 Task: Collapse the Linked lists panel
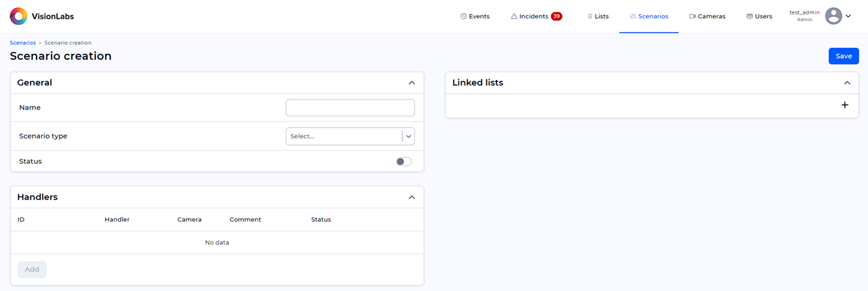[x=846, y=83]
